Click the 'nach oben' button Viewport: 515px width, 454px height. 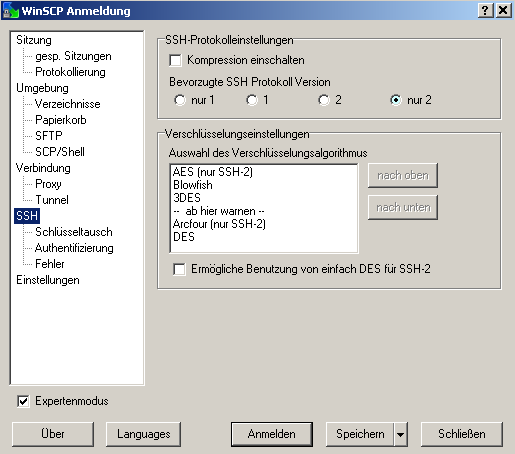[x=403, y=175]
